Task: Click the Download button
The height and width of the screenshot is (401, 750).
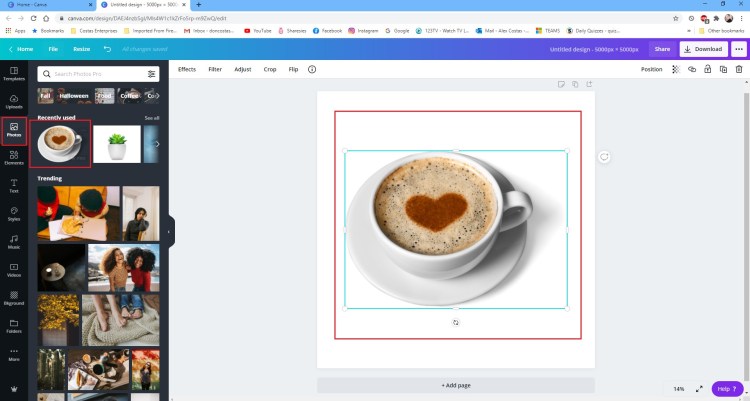Action: coord(703,48)
